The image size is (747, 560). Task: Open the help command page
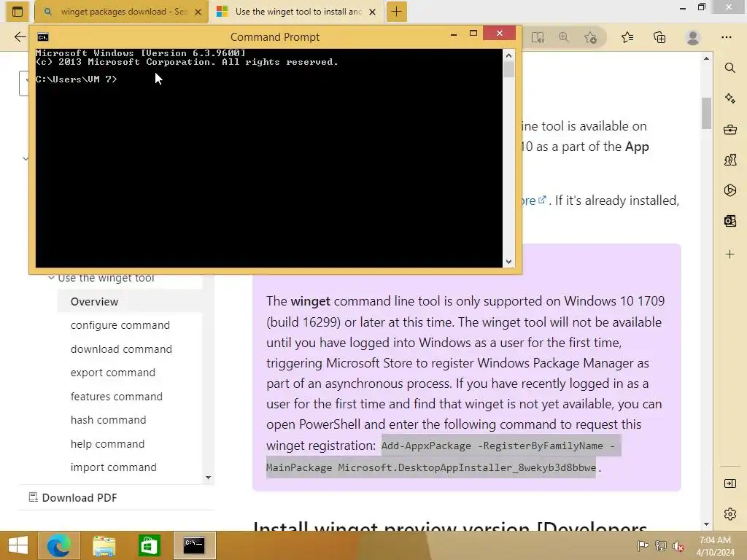click(108, 444)
